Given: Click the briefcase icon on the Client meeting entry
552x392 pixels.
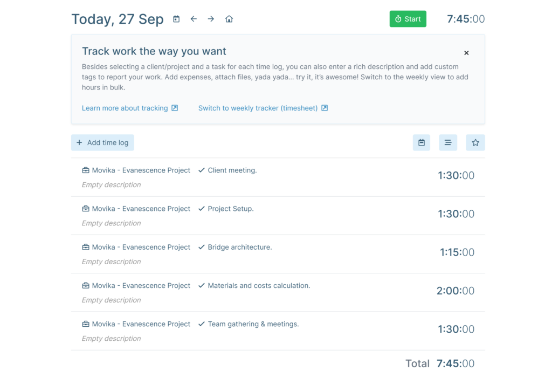Looking at the screenshot, I should pyautogui.click(x=85, y=170).
